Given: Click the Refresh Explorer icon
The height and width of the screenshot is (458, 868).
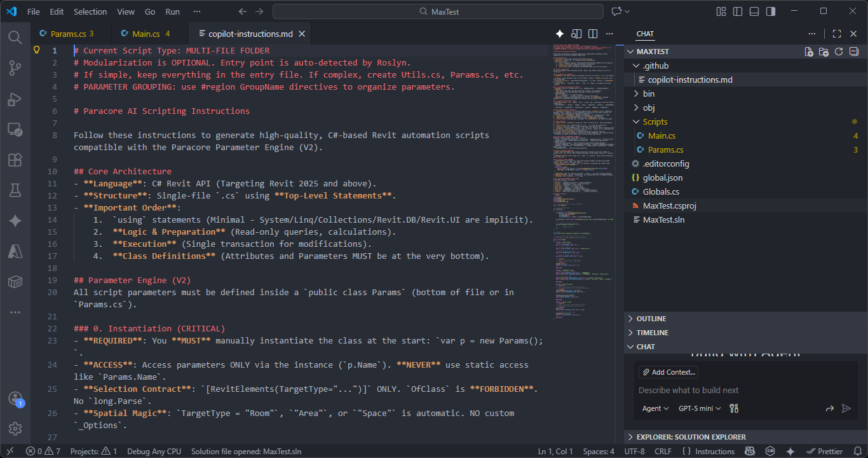Looking at the screenshot, I should point(839,52).
